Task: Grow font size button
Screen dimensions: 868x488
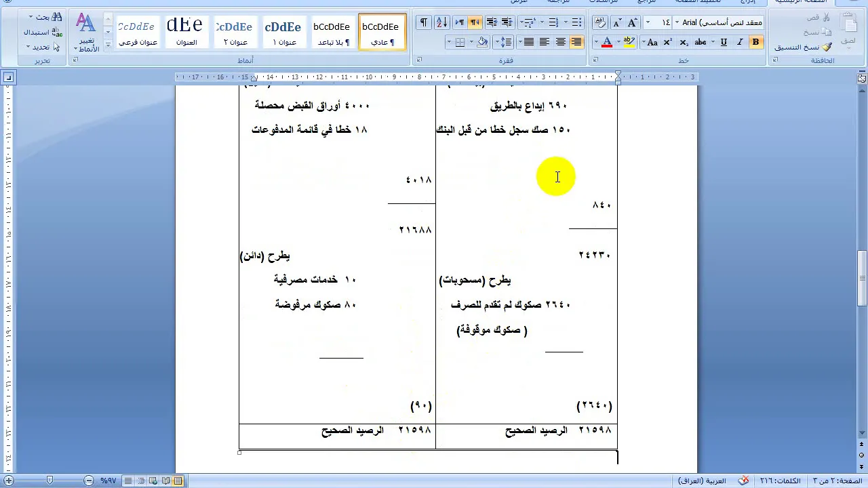Action: 633,22
